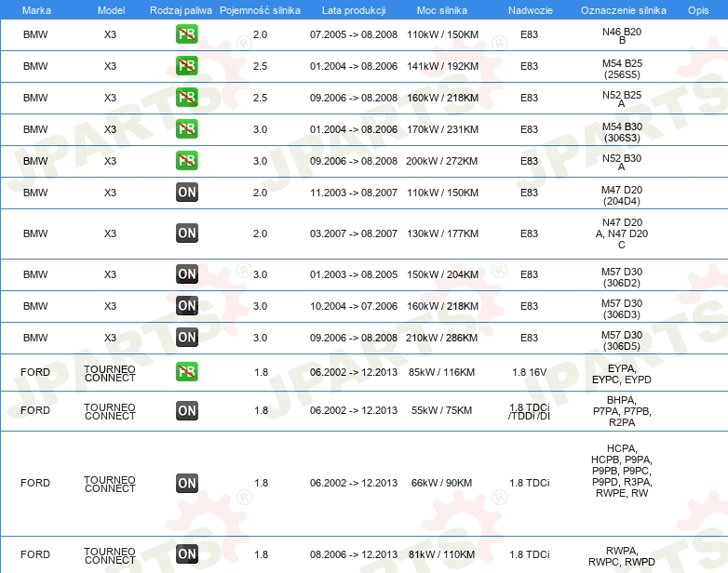Click the ON diesel icon for the 130kW / 177KM row
Screen dimensions: 728x573
[x=186, y=233]
